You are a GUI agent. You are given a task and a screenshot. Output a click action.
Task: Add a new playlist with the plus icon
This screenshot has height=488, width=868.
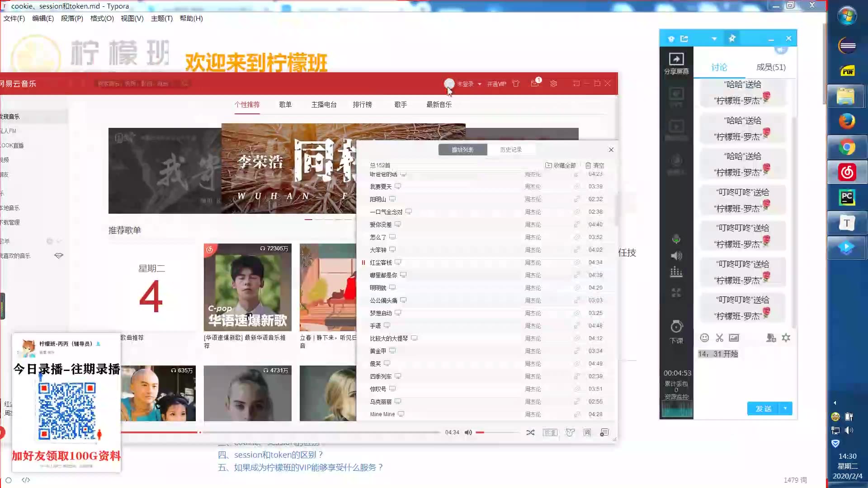(x=50, y=241)
